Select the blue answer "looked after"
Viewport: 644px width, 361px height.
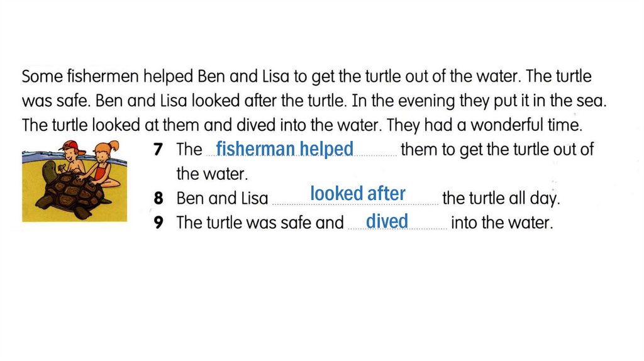357,194
